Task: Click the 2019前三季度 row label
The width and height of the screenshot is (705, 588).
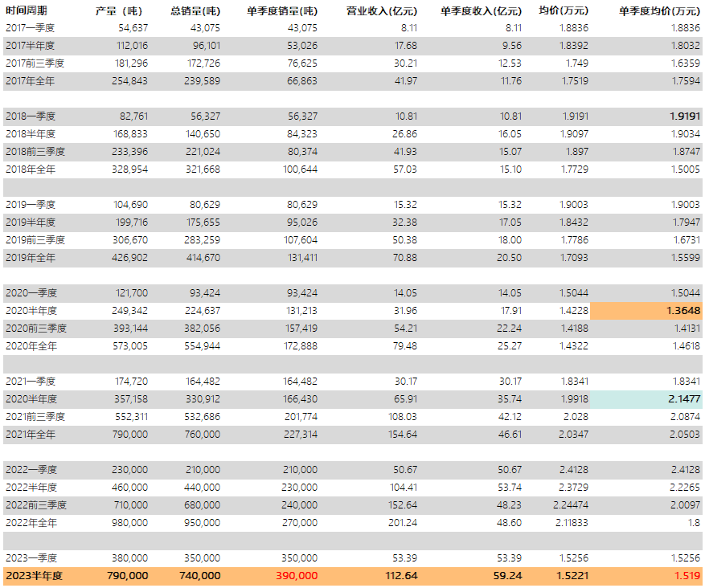Action: 35,240
